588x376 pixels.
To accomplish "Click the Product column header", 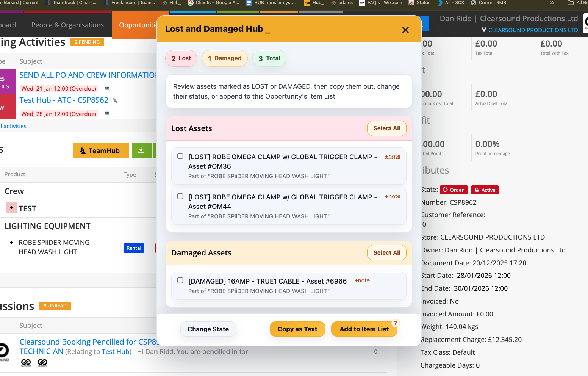I will [x=15, y=174].
